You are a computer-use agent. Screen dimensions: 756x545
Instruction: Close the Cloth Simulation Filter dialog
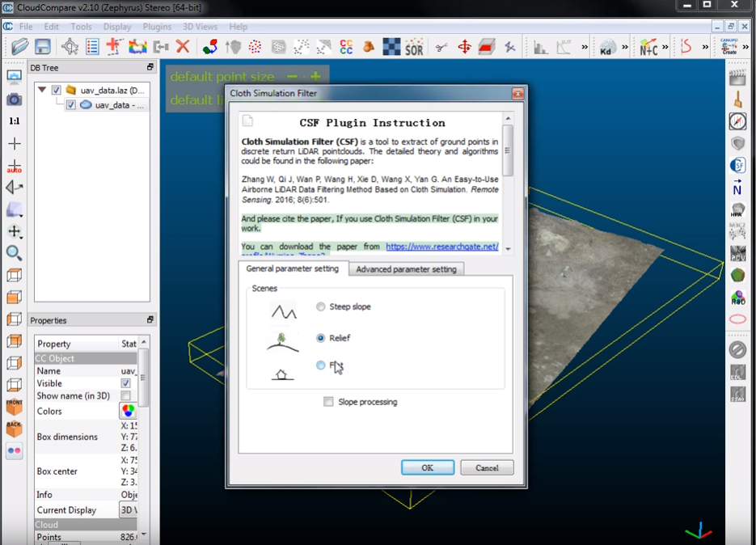(517, 93)
